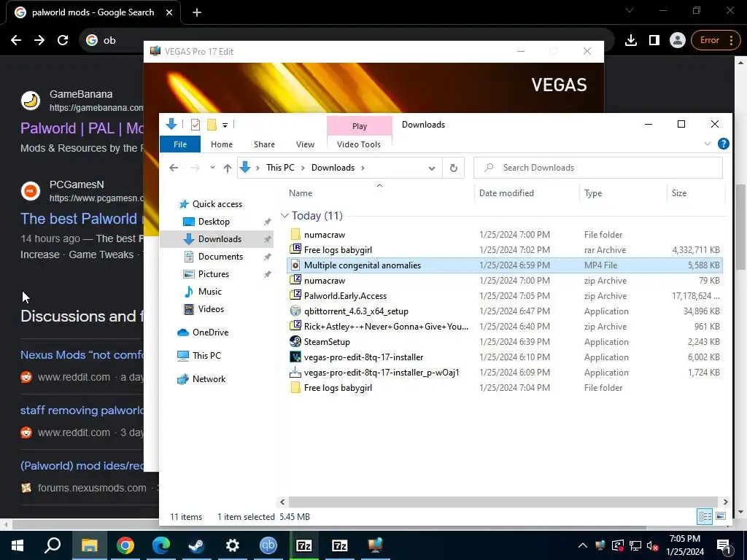The image size is (747, 560).
Task: Open the Palworld mod ideas nexusmods link
Action: [82, 465]
